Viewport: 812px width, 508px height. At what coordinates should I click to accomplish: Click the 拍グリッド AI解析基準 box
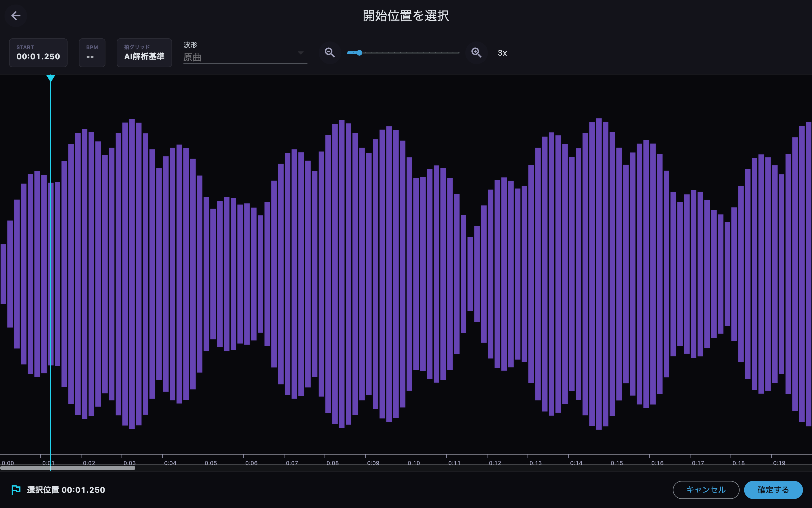pos(144,53)
